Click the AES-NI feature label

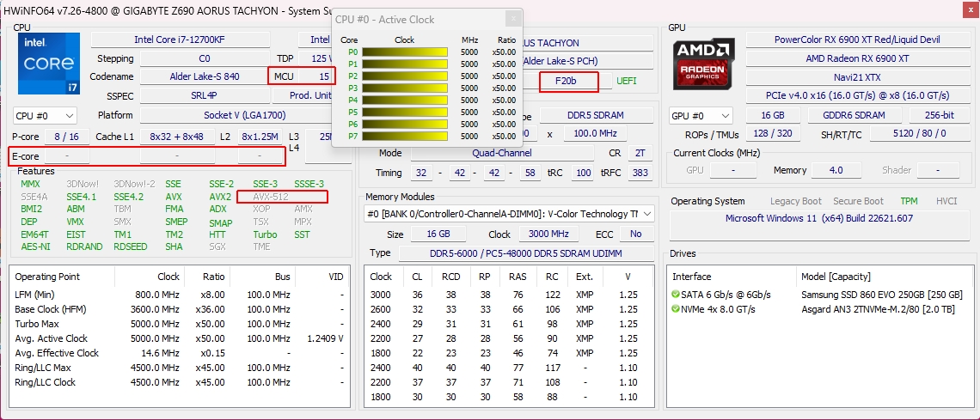pos(34,247)
